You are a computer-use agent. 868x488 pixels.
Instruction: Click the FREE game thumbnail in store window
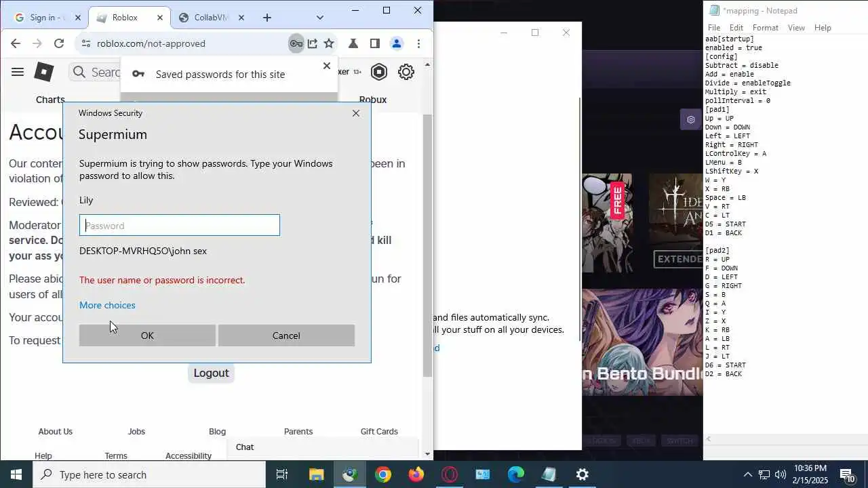(607, 223)
